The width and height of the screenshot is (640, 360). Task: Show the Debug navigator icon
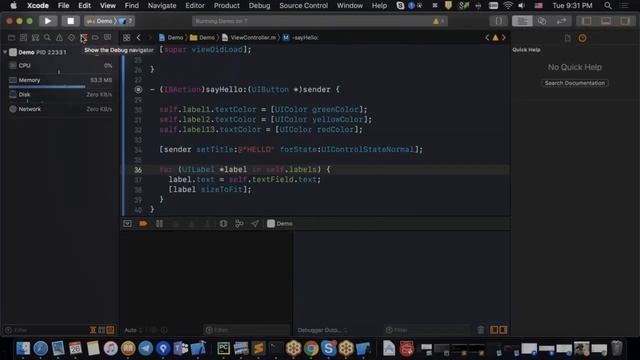coord(83,38)
